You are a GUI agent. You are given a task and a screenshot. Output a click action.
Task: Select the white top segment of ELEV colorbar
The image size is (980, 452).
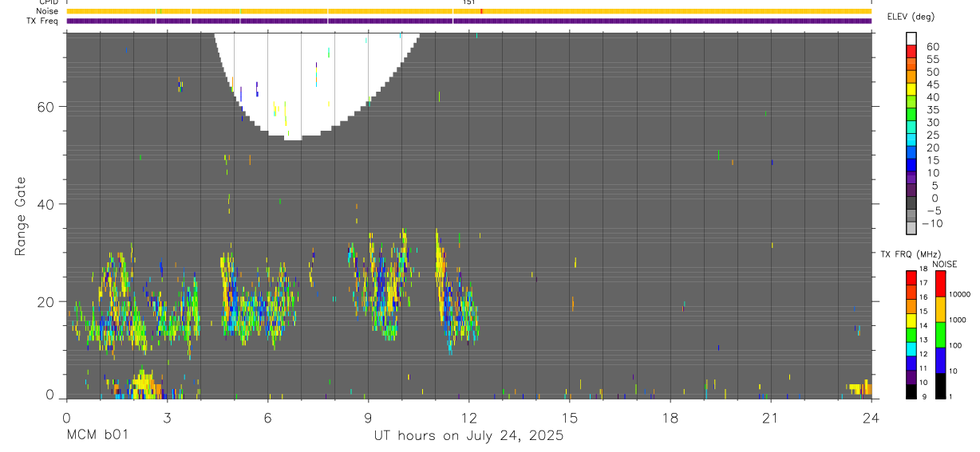tap(911, 39)
